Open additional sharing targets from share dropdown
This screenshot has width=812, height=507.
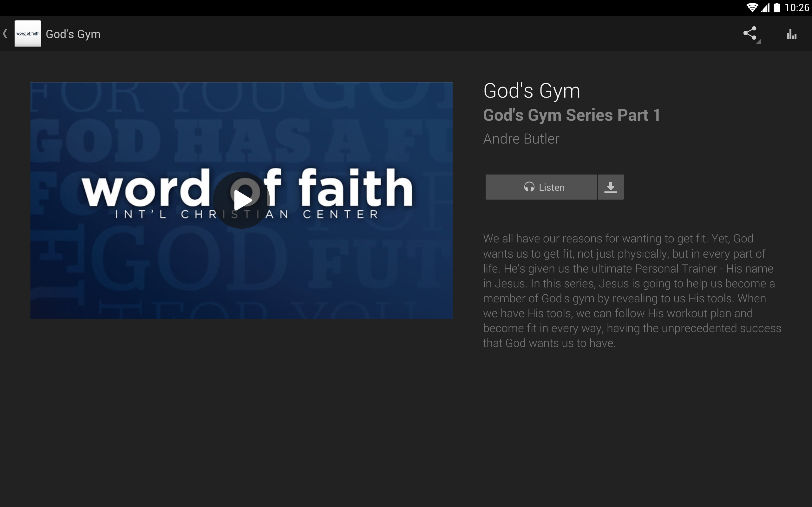758,41
